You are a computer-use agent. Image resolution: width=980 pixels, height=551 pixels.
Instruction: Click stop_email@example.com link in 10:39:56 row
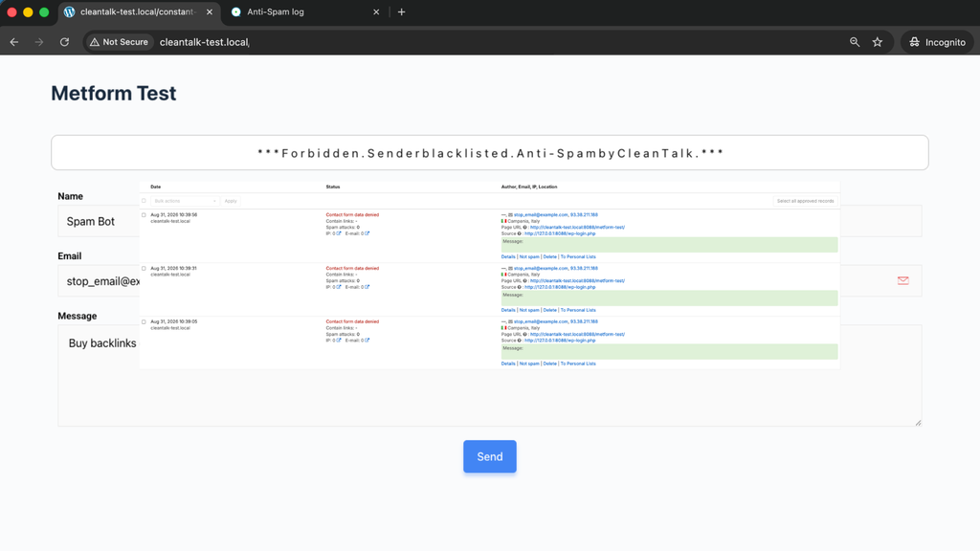pyautogui.click(x=541, y=215)
